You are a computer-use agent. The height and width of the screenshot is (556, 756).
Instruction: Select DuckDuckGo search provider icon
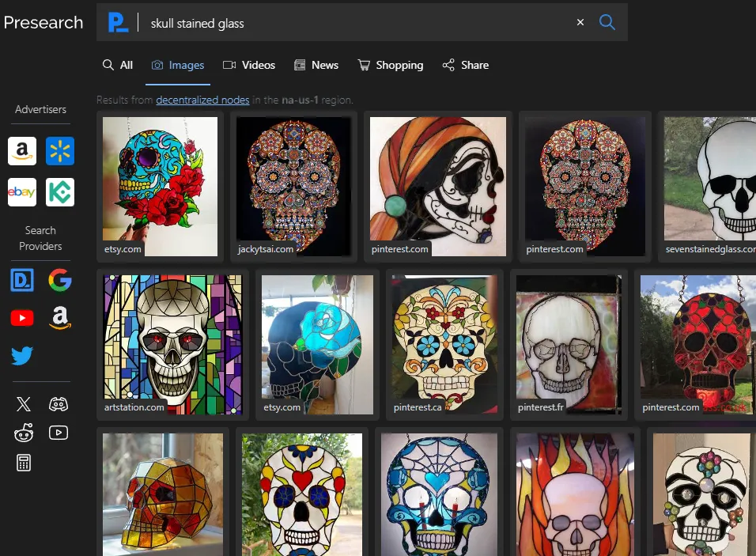coord(22,280)
